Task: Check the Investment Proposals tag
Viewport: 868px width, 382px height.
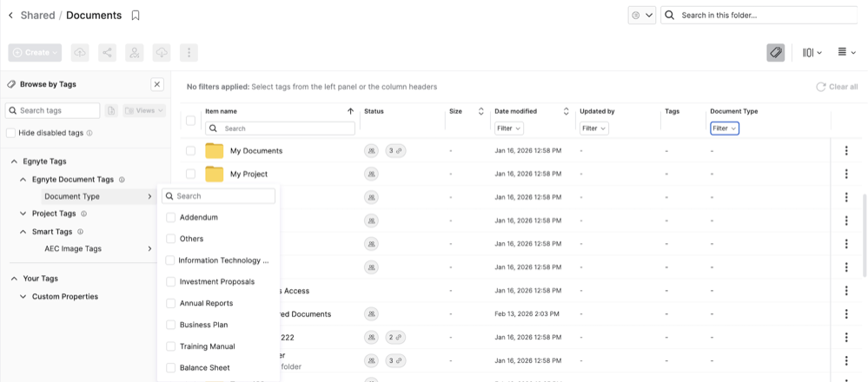Action: 170,282
